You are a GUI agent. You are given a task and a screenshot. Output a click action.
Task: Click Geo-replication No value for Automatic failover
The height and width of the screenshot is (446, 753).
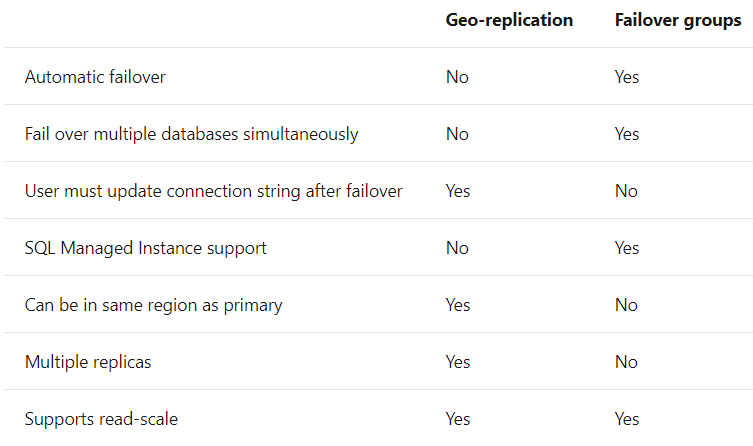point(457,77)
